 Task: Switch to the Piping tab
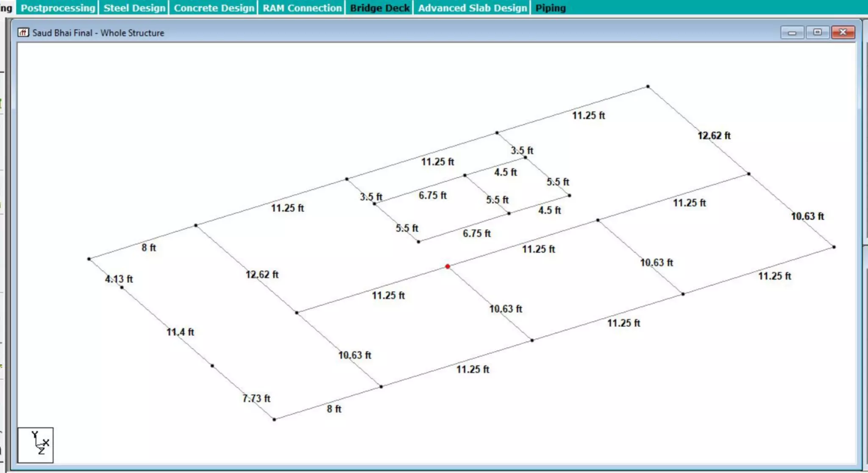click(x=550, y=8)
